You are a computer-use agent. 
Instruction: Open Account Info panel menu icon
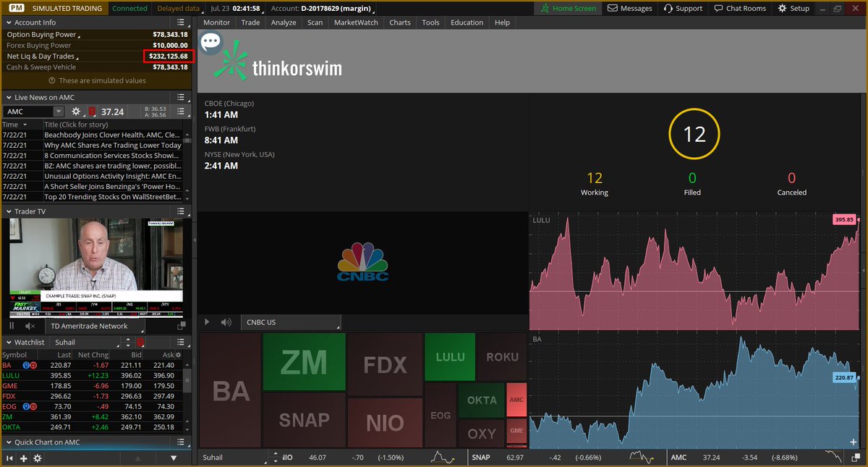(x=182, y=22)
